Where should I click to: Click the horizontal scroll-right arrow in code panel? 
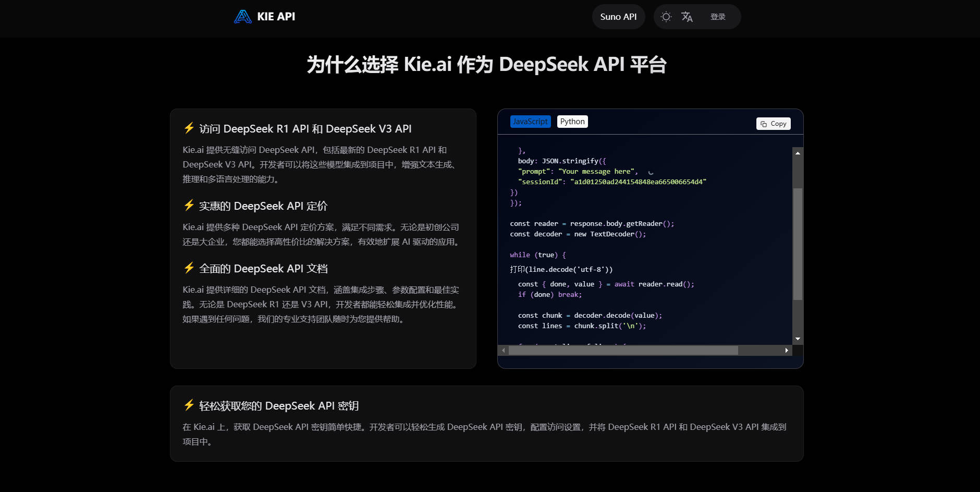pos(787,351)
